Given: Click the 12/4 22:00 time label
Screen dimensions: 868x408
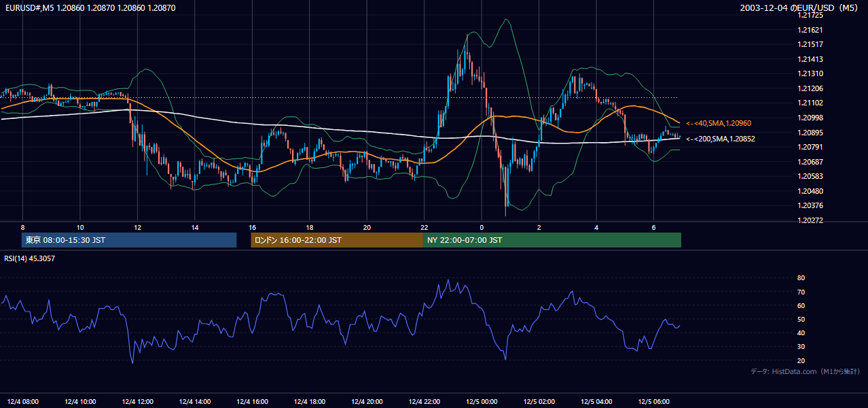Looking at the screenshot, I should pyautogui.click(x=424, y=402).
